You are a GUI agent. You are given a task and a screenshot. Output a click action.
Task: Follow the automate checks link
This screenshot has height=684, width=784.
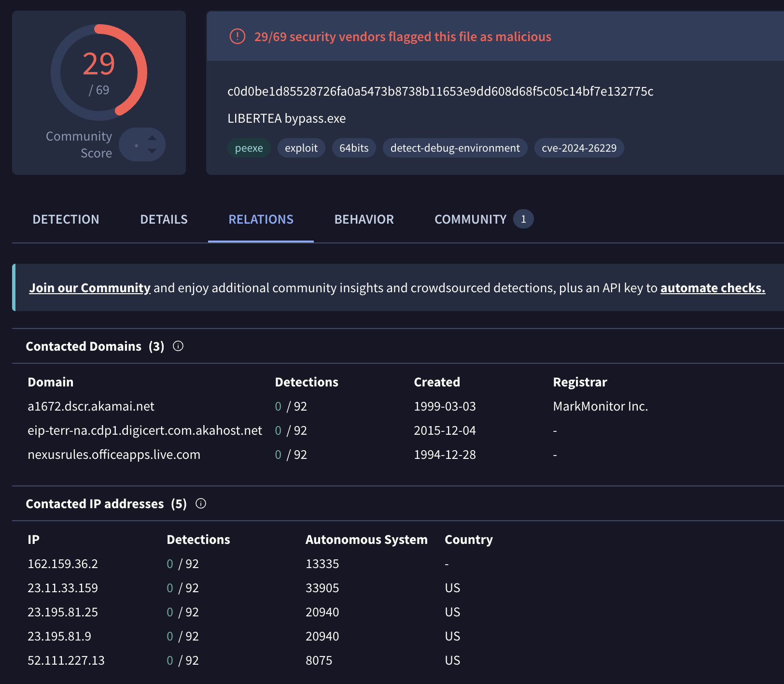click(x=713, y=288)
